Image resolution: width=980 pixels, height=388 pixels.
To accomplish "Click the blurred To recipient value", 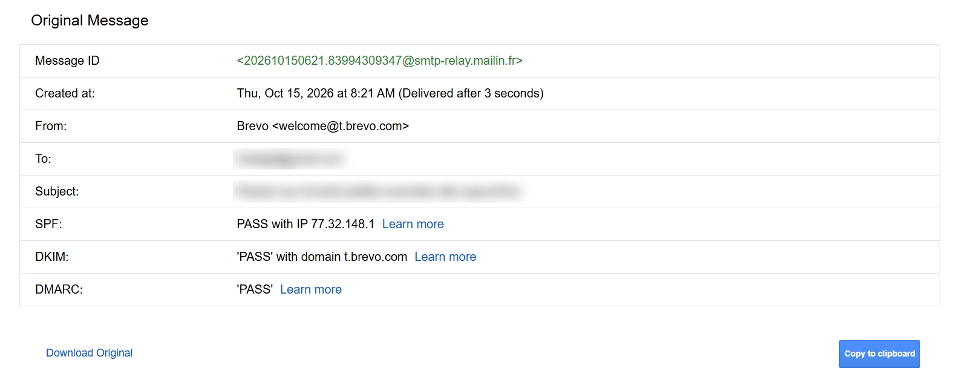I will coord(290,159).
